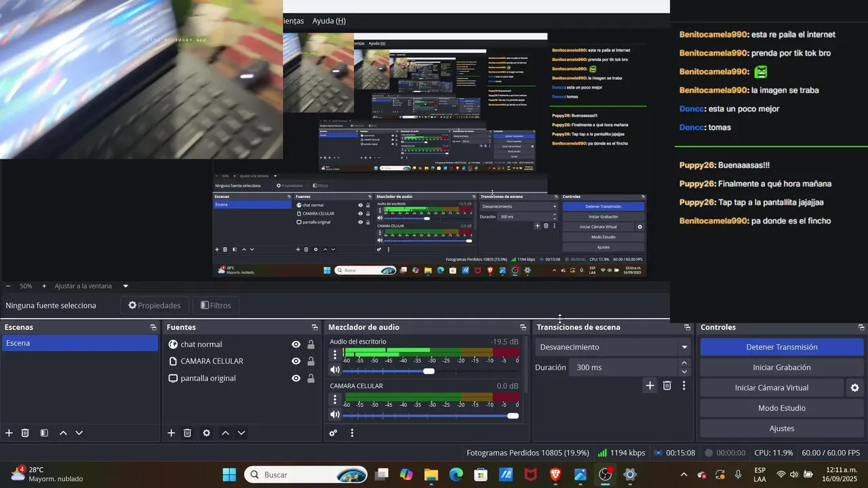Zoom in preview with plus icon
The height and width of the screenshot is (488, 868).
click(44, 286)
